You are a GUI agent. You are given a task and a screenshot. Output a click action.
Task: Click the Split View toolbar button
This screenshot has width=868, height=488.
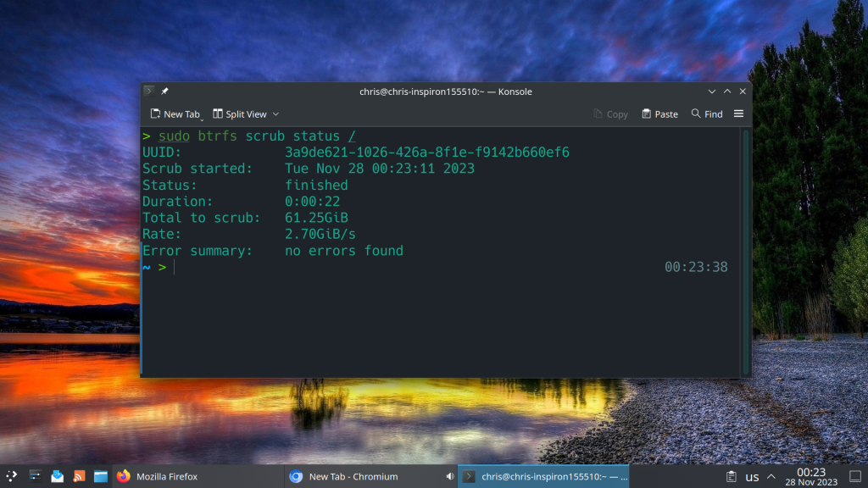pyautogui.click(x=240, y=114)
